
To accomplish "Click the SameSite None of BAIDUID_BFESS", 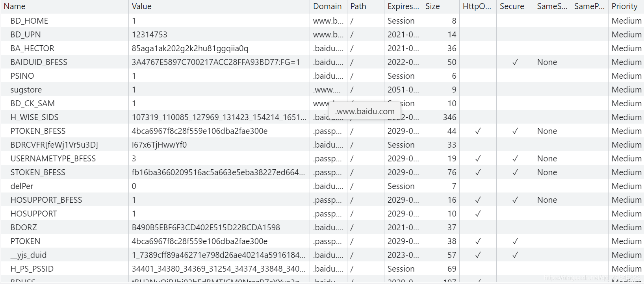I will 547,62.
